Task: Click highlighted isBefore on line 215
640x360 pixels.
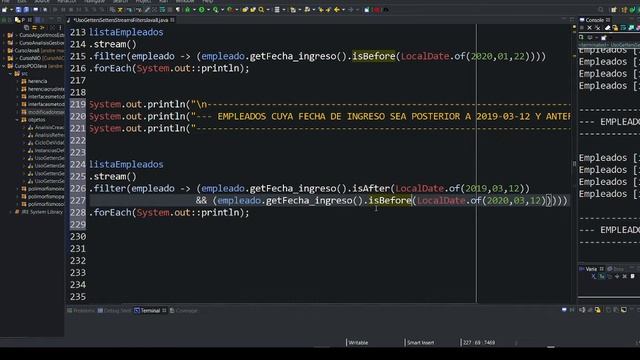Action: [374, 56]
